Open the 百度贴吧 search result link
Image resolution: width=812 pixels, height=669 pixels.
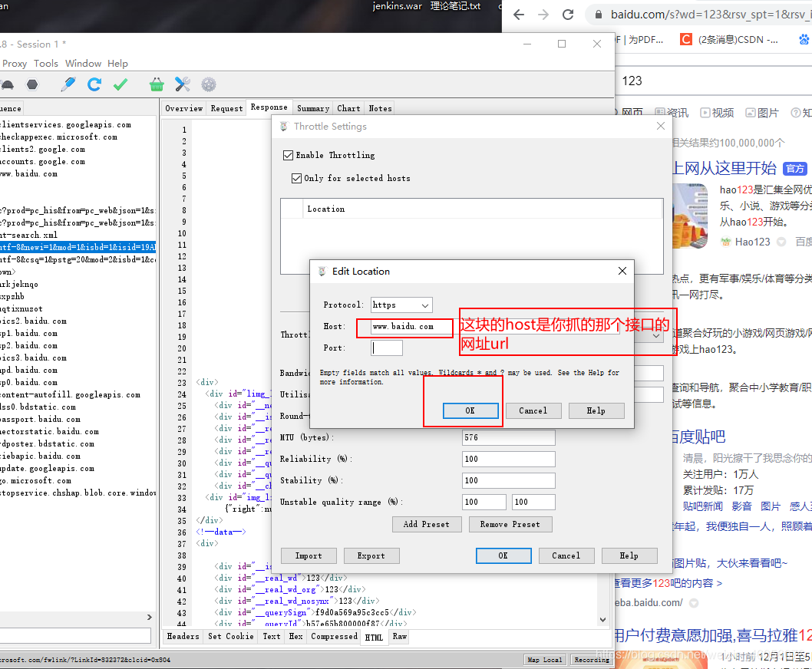698,437
